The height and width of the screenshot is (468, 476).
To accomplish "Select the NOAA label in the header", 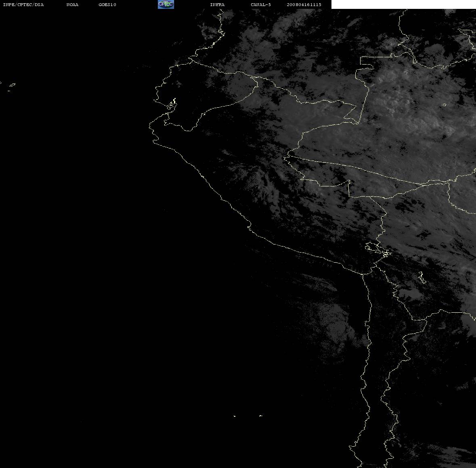I will tap(72, 4).
